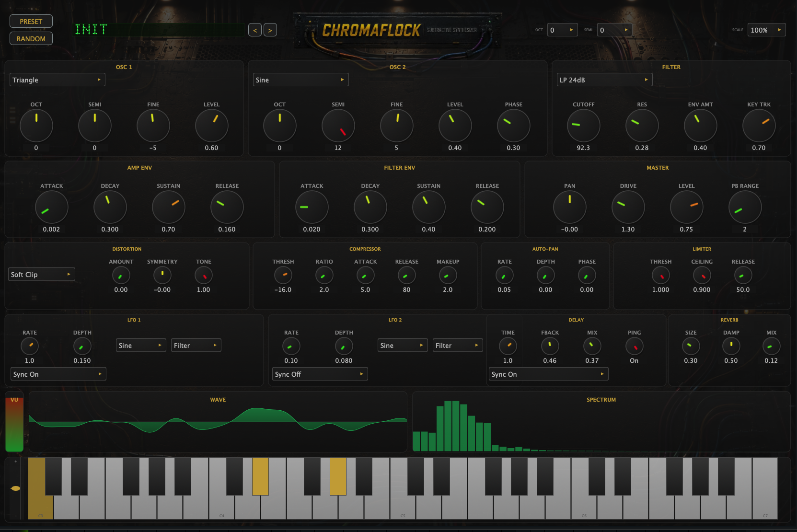This screenshot has width=797, height=532.
Task: Click the Filter Env DECAY knob
Action: 370,207
